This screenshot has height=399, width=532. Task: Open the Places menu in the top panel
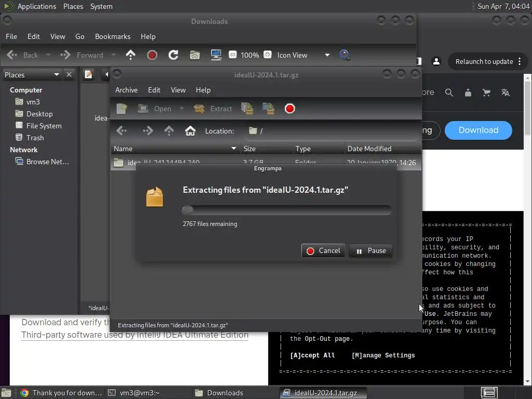73,6
